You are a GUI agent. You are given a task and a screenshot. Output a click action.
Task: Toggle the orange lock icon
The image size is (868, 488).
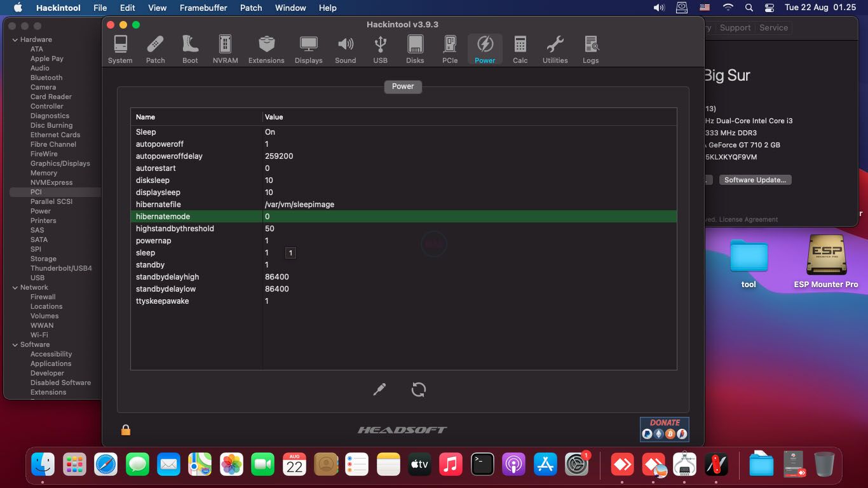click(x=126, y=430)
